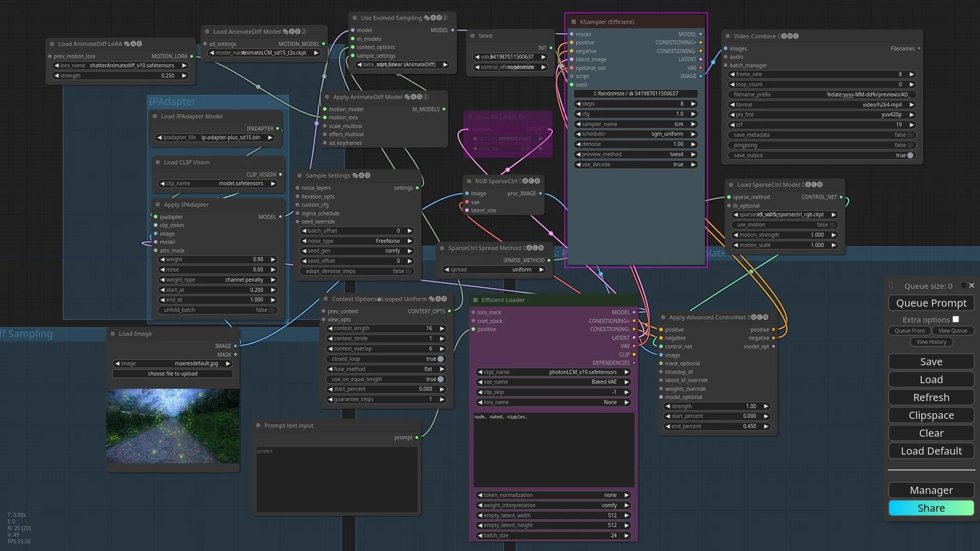This screenshot has height=551, width=980.
Task: Click the Queue Prompt button
Action: (x=931, y=303)
